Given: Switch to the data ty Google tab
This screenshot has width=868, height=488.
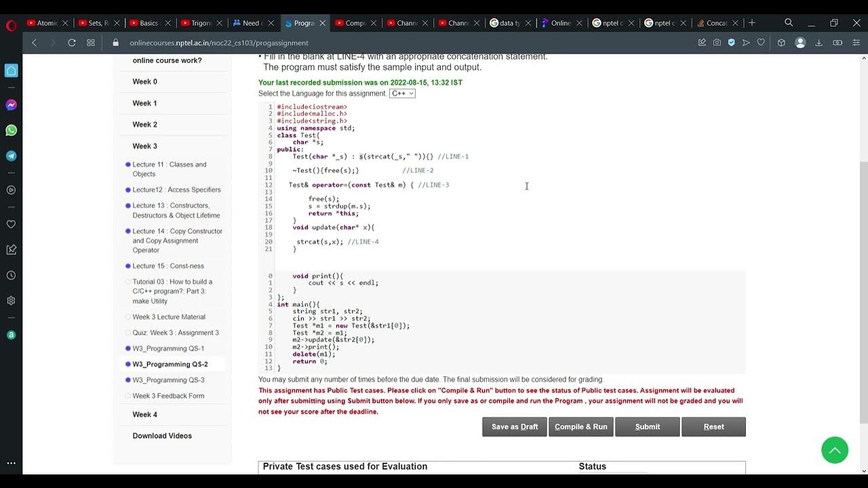Looking at the screenshot, I should (x=511, y=23).
